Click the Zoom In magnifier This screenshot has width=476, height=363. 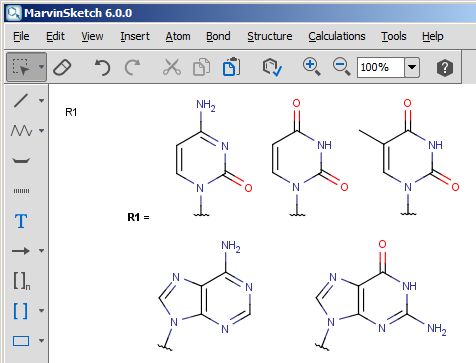[x=311, y=67]
